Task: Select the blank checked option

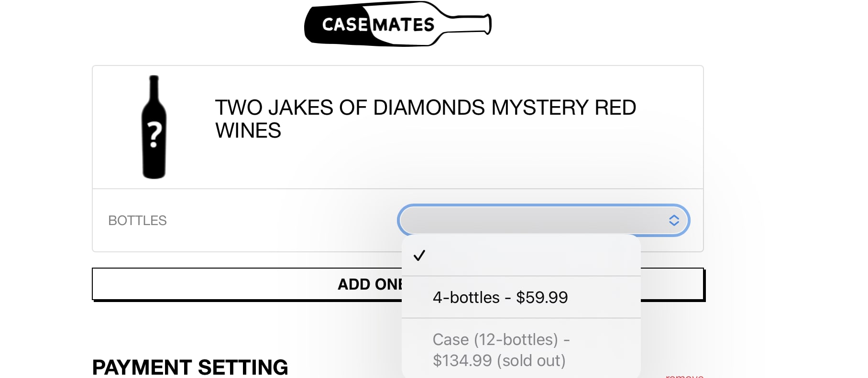Action: [521, 256]
